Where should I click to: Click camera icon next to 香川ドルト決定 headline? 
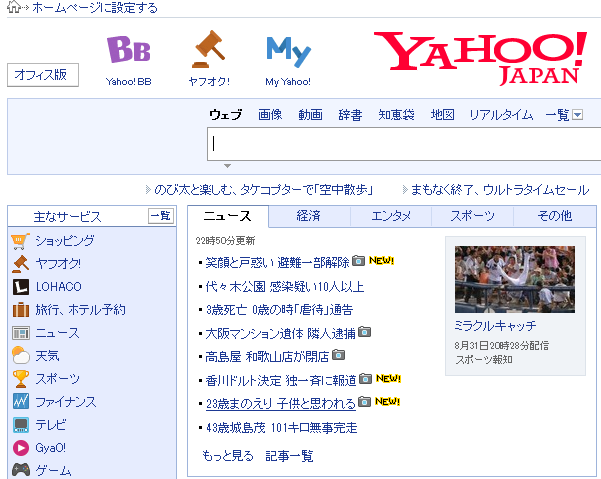tap(366, 379)
